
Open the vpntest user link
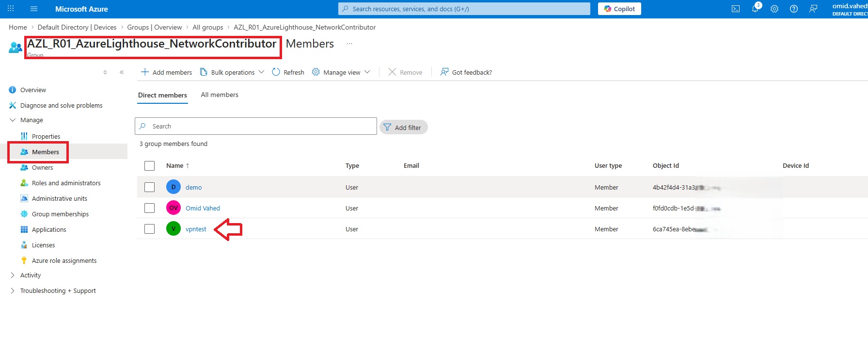tap(196, 229)
